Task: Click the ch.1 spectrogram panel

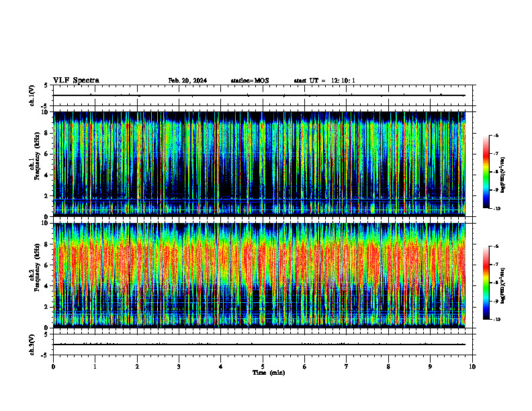Action: pos(259,164)
